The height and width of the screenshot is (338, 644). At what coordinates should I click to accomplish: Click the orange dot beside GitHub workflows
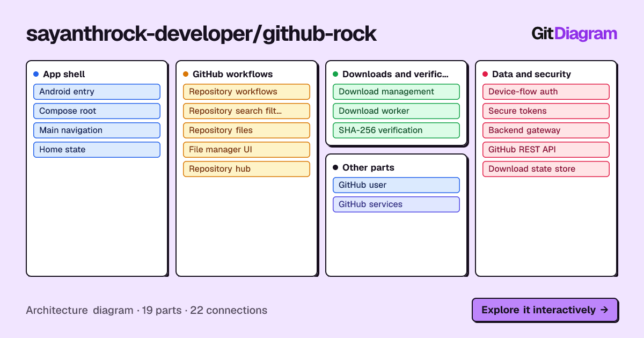pyautogui.click(x=186, y=74)
